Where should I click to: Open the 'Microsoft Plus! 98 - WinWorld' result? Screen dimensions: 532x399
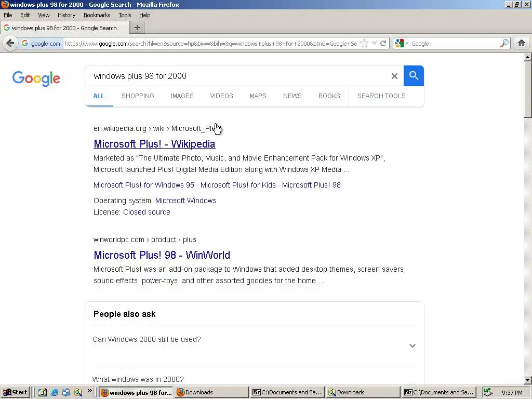coord(162,255)
